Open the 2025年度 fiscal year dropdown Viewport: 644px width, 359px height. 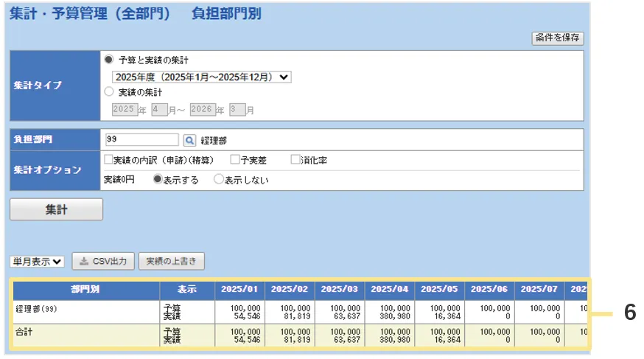(x=202, y=76)
